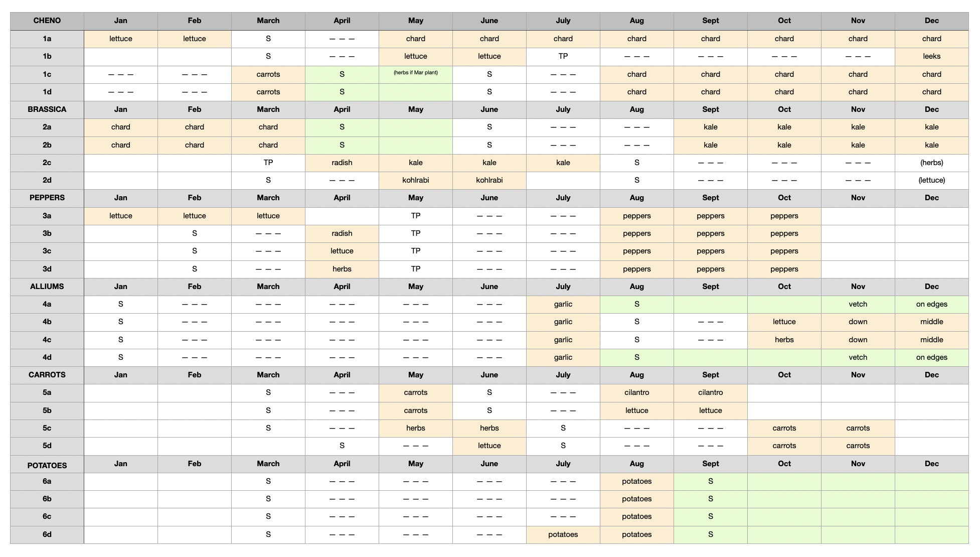Select the '(lettuce)' cell in row 2d
Viewport: 980px width, 557px height.
point(931,180)
